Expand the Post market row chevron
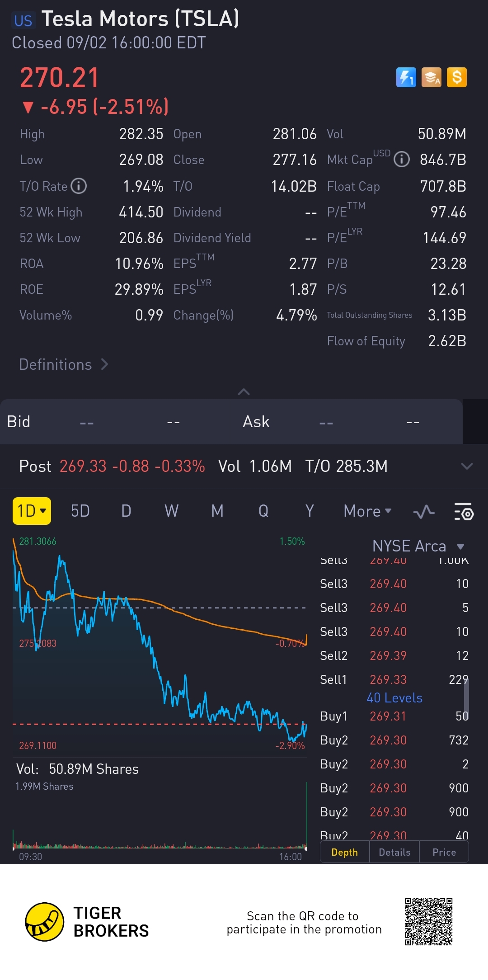The image size is (488, 980). tap(466, 466)
